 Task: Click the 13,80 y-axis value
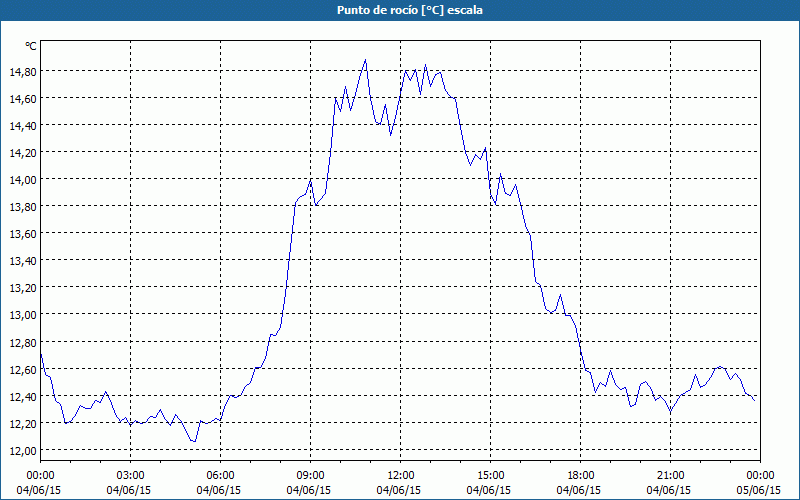coord(23,207)
